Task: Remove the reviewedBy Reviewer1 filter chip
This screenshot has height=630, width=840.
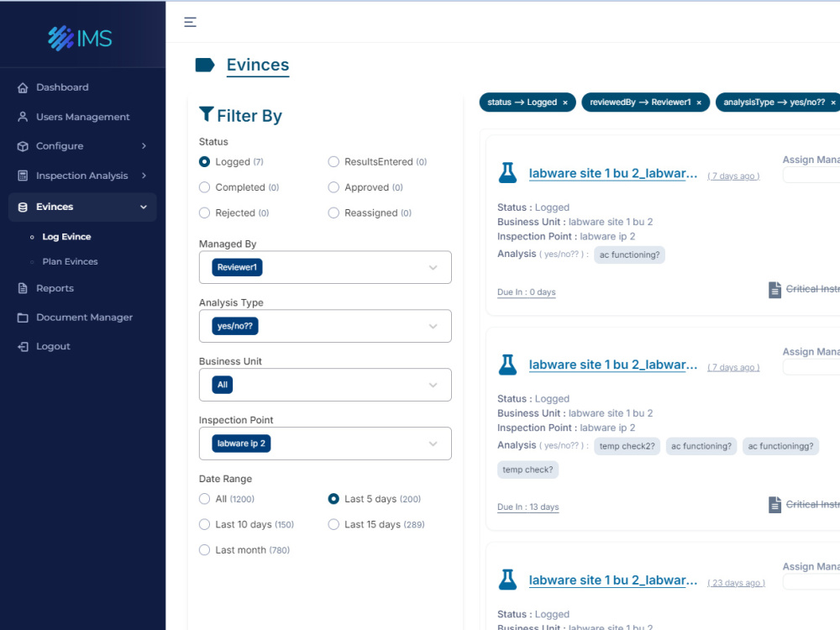Action: click(x=699, y=102)
